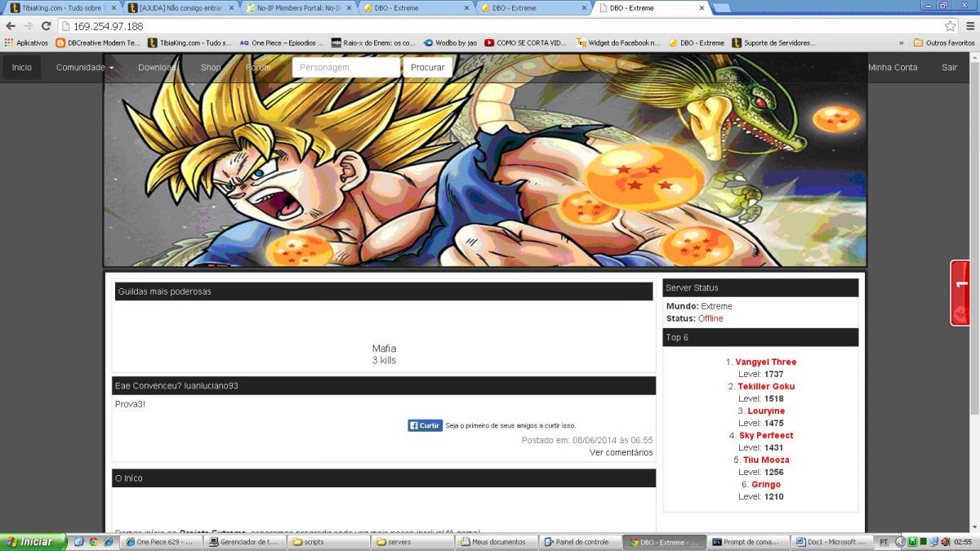Open the Windows Iniciar start button
The image size is (980, 551).
tap(33, 542)
